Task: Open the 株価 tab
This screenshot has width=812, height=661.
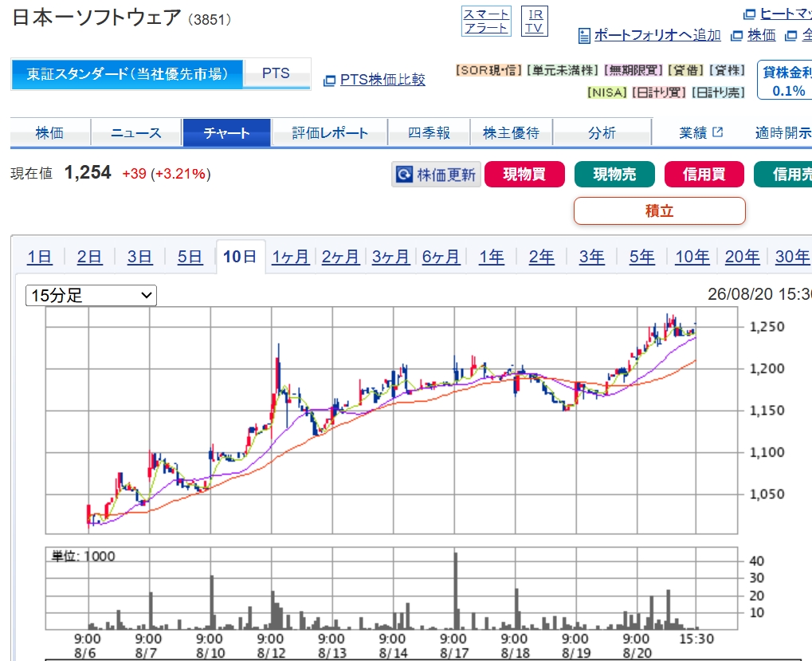Action: coord(49,133)
